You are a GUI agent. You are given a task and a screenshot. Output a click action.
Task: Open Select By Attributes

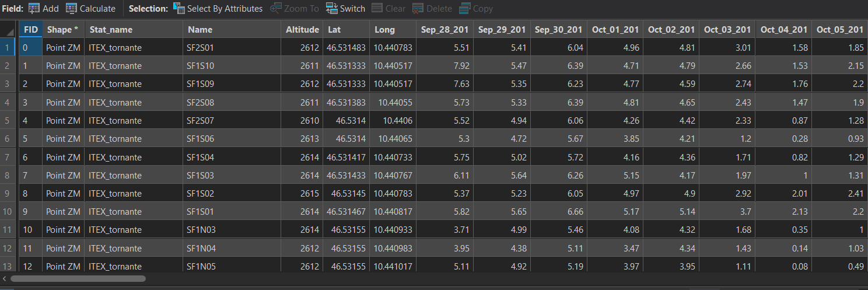tap(179, 9)
